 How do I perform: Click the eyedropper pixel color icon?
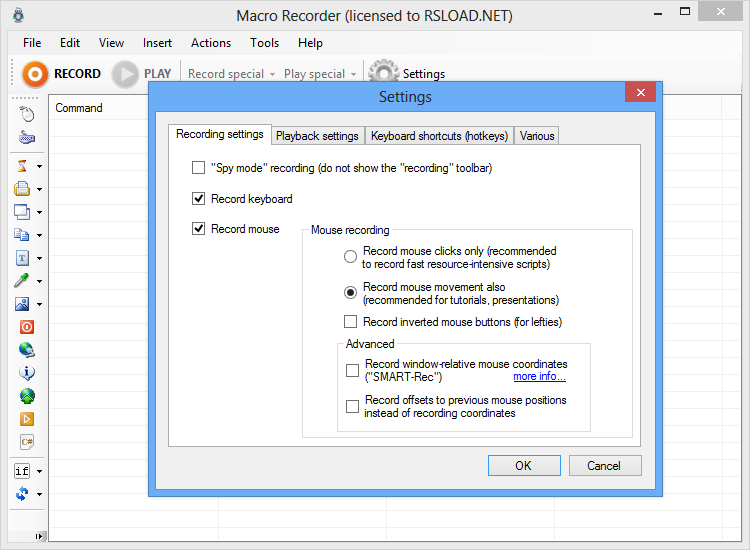(x=22, y=281)
